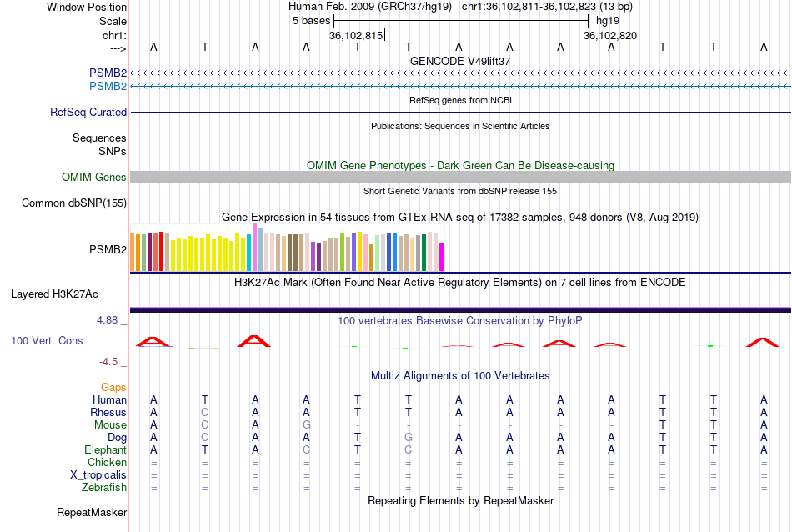The width and height of the screenshot is (792, 532).
Task: Click the GENCODE V49lift37 track title
Action: pyautogui.click(x=460, y=61)
